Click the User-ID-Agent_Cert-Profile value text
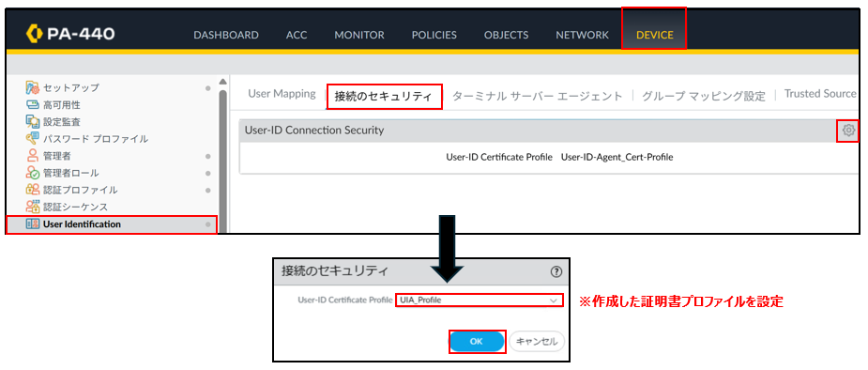Viewport: 868px width, 370px height. [x=617, y=158]
